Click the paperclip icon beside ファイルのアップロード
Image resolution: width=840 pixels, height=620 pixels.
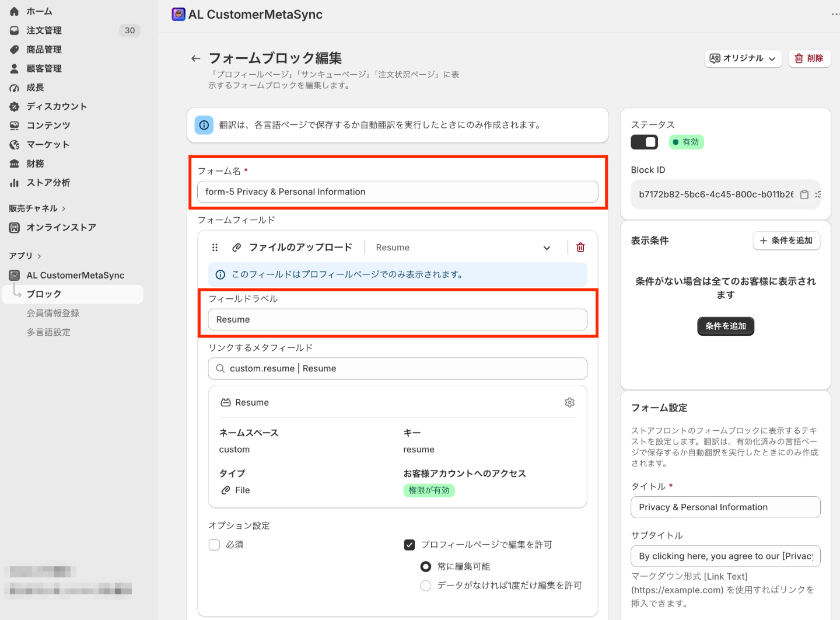point(237,248)
